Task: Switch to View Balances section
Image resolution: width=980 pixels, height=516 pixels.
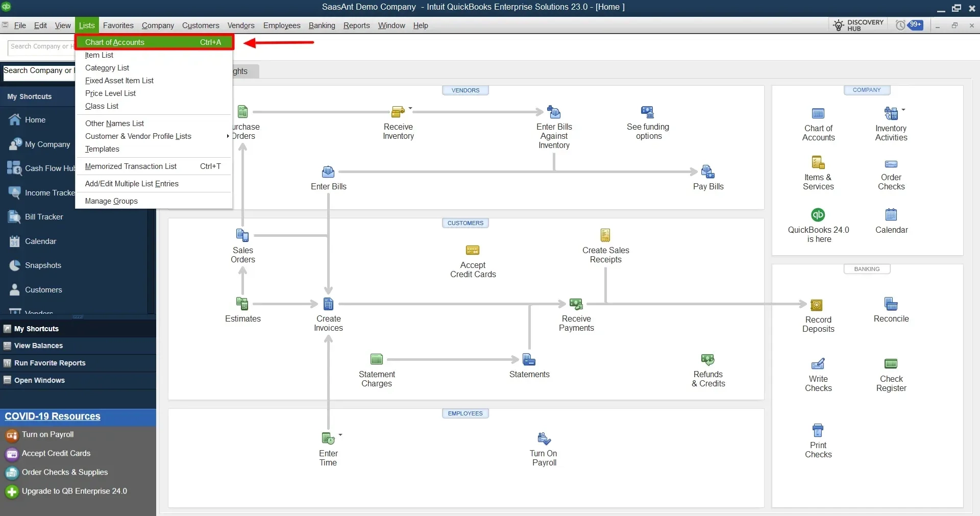Action: (x=78, y=346)
